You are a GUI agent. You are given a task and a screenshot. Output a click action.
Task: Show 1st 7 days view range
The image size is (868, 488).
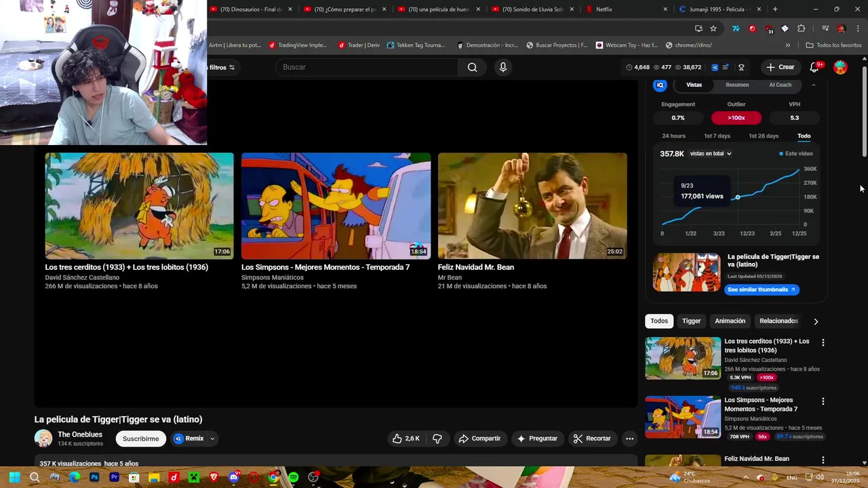tap(717, 136)
